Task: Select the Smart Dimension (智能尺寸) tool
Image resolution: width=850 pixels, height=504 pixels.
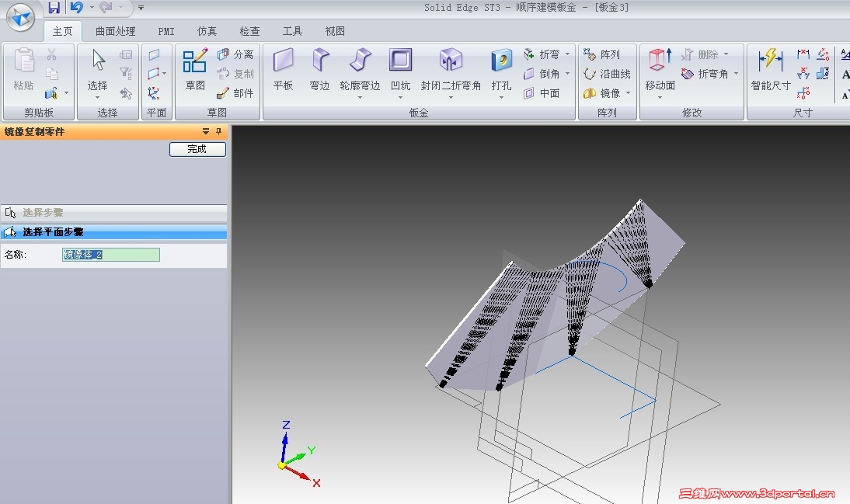Action: click(x=770, y=69)
